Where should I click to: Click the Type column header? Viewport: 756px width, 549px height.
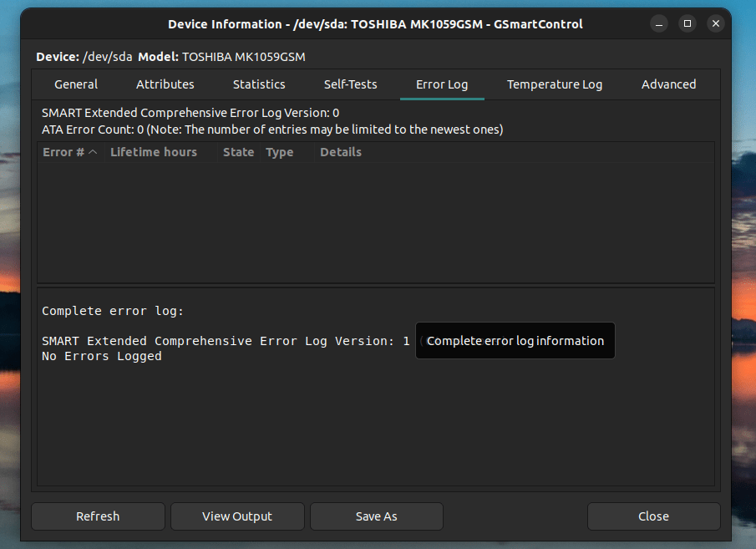280,152
